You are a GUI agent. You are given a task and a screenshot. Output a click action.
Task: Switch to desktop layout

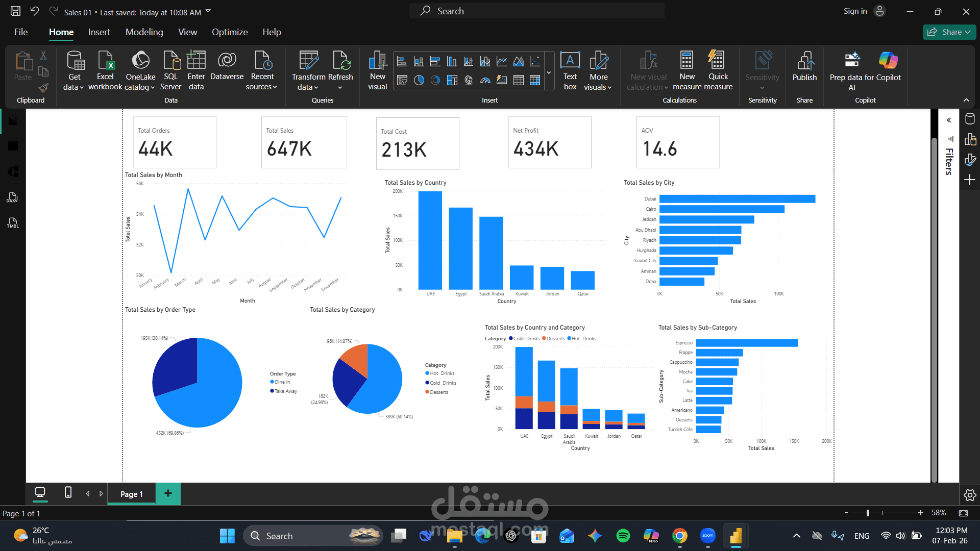click(40, 493)
